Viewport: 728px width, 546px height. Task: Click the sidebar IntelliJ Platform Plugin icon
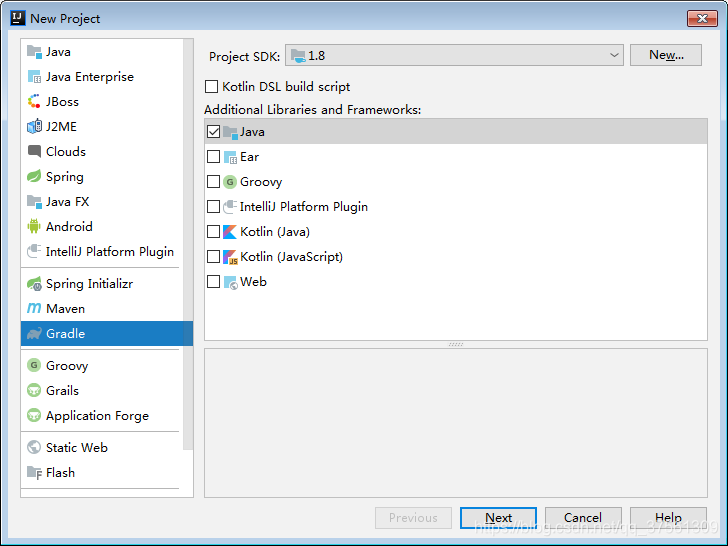(x=34, y=251)
